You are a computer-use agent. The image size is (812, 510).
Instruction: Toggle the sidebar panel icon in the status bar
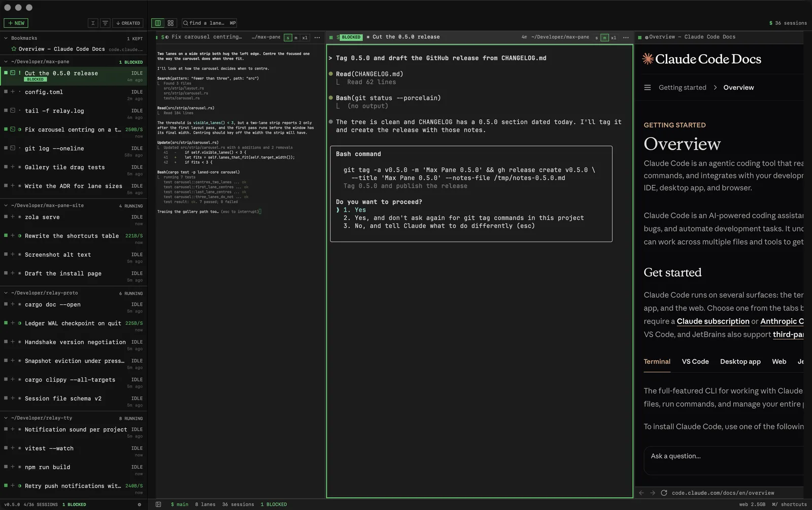click(x=158, y=504)
